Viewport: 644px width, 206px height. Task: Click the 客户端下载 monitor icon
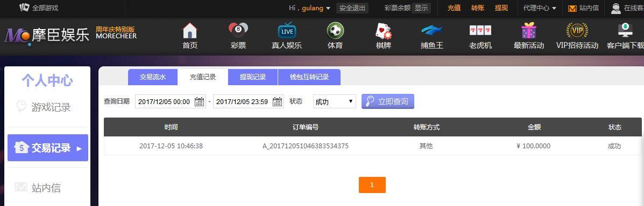[x=625, y=31]
